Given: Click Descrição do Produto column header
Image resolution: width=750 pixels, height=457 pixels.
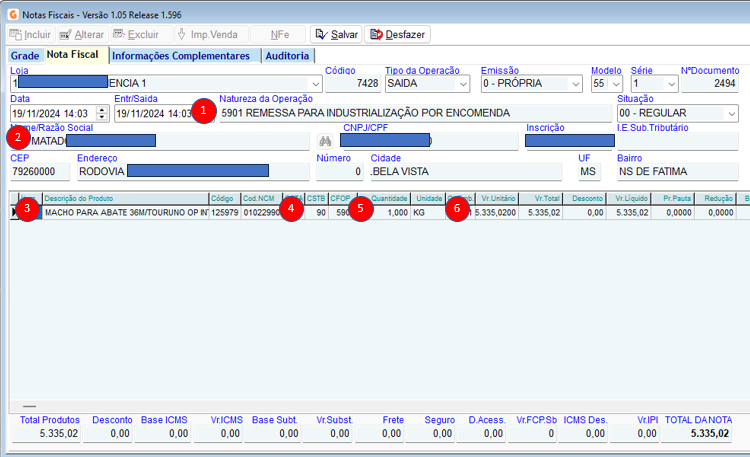Looking at the screenshot, I should click(126, 198).
